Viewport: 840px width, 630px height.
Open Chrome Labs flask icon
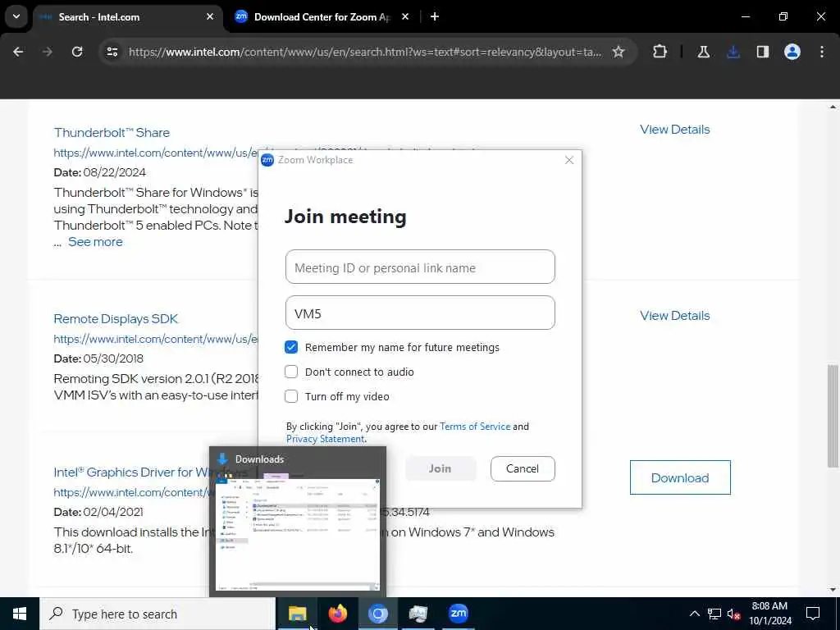pyautogui.click(x=703, y=52)
